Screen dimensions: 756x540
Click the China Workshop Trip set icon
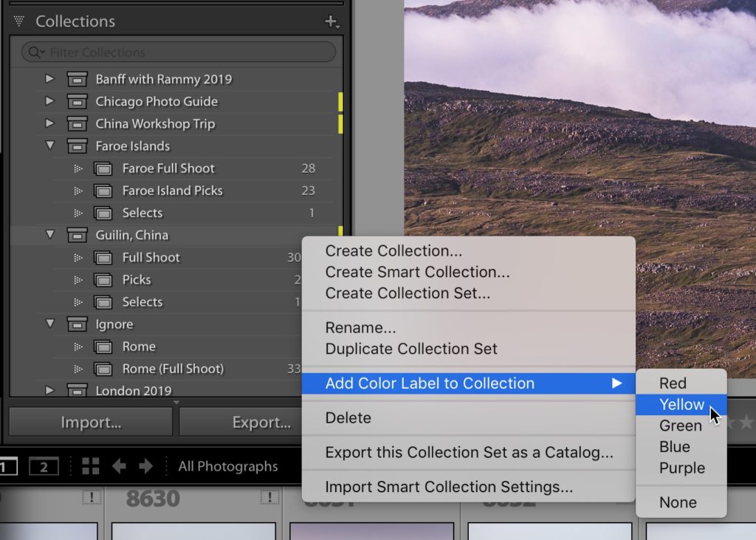click(77, 123)
